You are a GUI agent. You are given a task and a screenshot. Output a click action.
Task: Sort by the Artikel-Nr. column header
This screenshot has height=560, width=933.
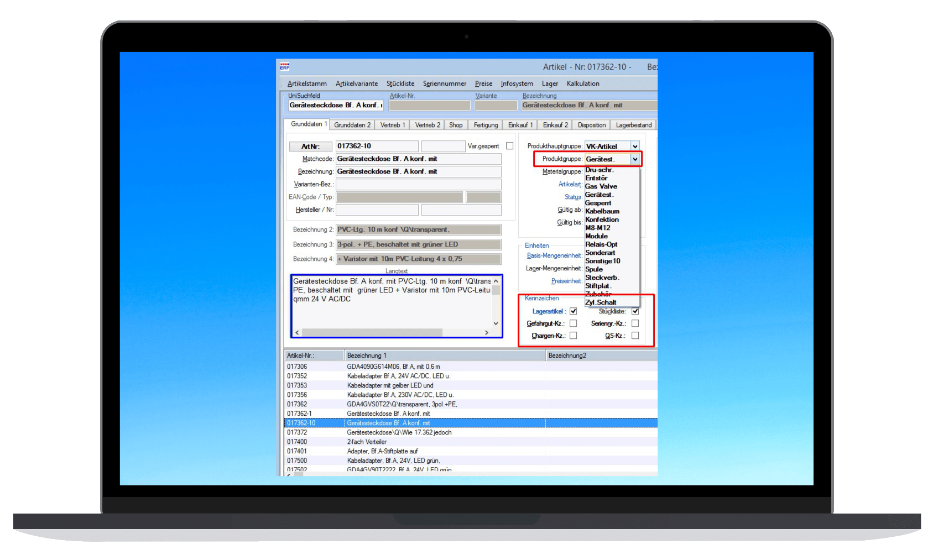point(314,355)
